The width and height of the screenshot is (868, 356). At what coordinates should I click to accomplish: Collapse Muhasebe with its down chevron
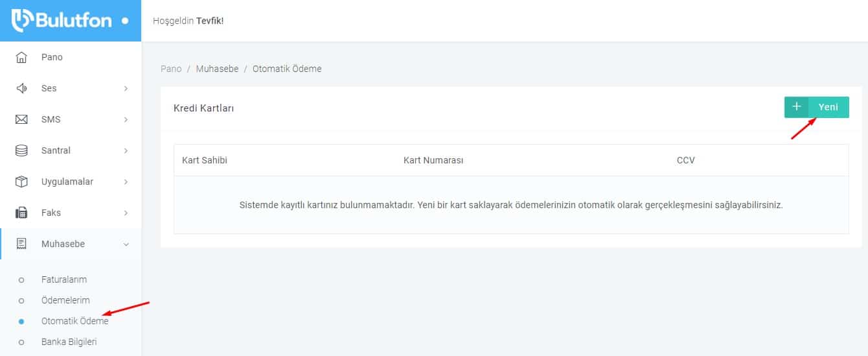pos(126,244)
